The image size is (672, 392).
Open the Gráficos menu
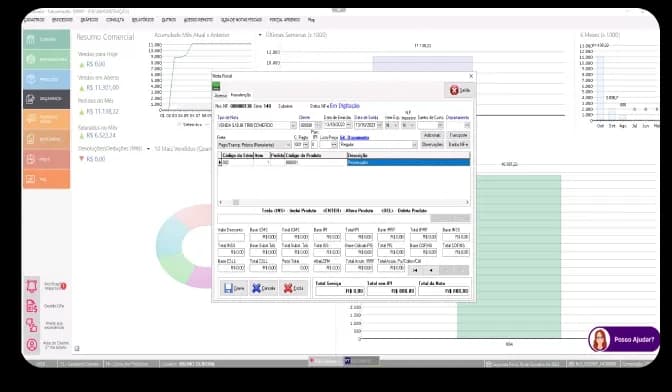(89, 20)
